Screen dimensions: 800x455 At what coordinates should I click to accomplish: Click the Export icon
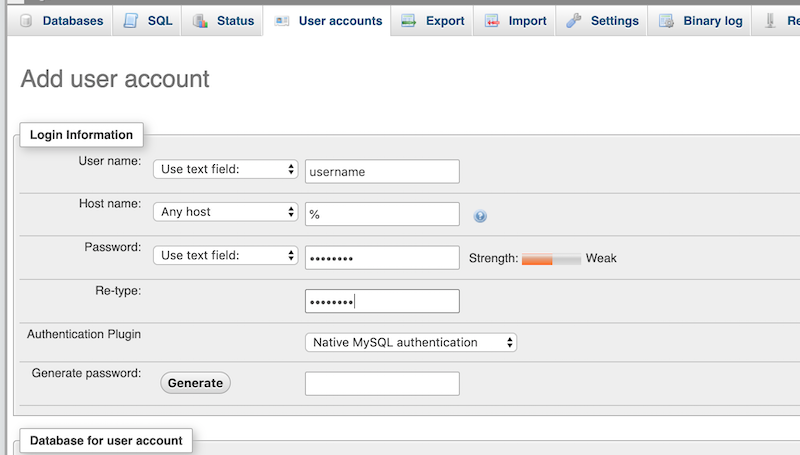coord(408,21)
